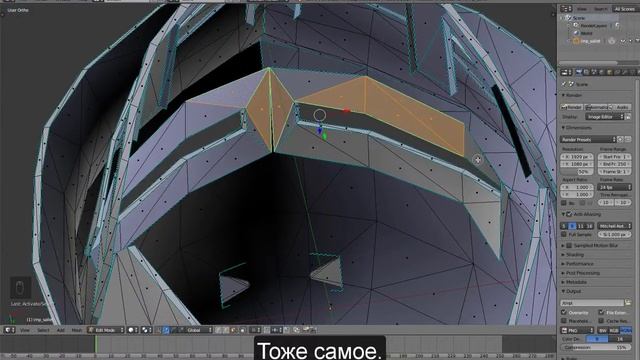Expand the Post Processing panel
The height and width of the screenshot is (360, 640).
click(x=581, y=273)
